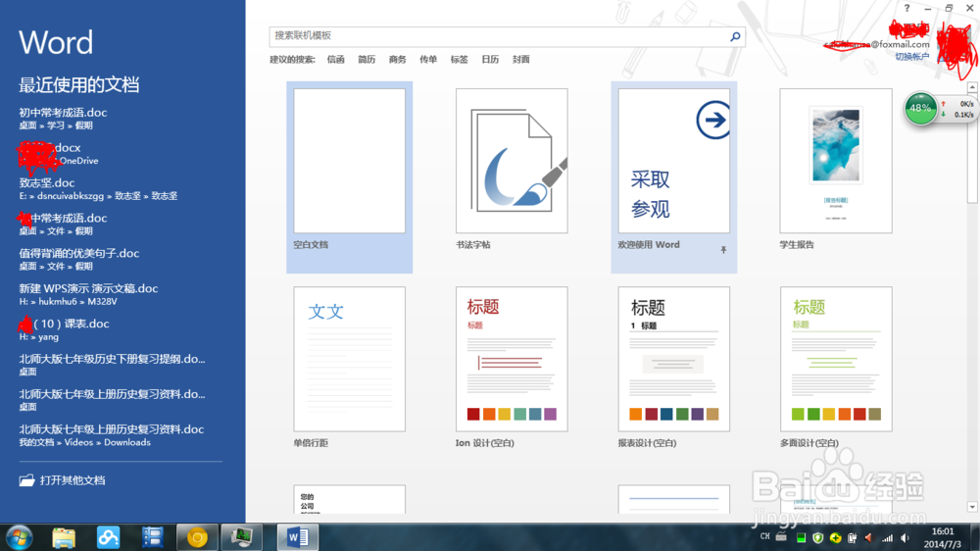
Task: Click the search magnifier icon
Action: 735,36
